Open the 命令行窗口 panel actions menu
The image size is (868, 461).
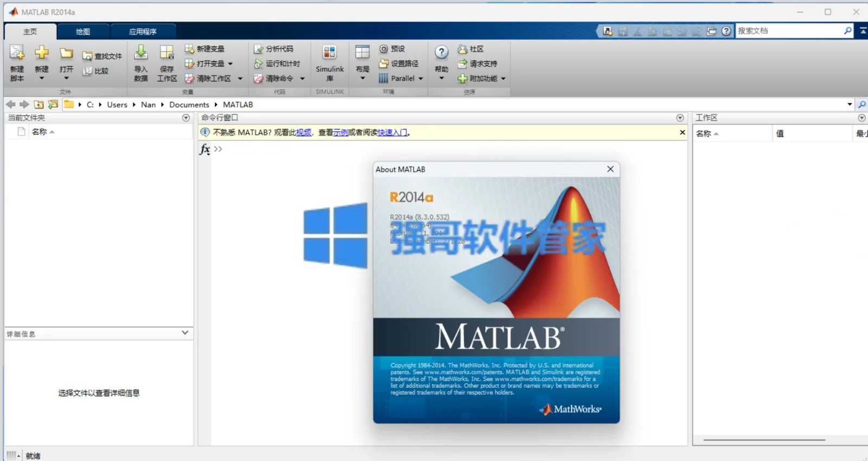(680, 118)
